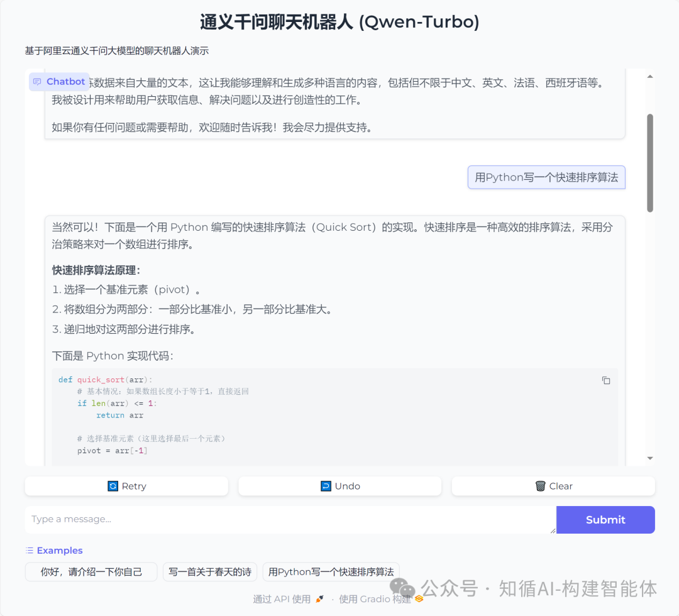The width and height of the screenshot is (679, 616).
Task: Click the line 下面是 Python 实现代码
Action: pos(113,356)
